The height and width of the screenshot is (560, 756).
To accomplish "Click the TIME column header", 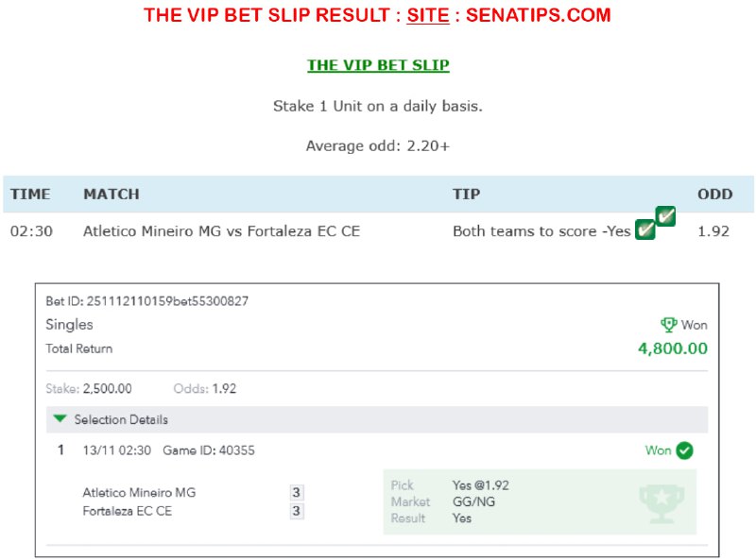I will [x=30, y=195].
